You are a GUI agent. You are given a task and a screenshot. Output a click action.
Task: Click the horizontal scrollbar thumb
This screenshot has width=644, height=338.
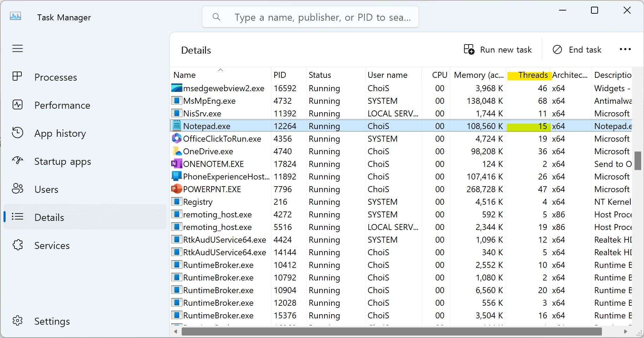(x=391, y=331)
